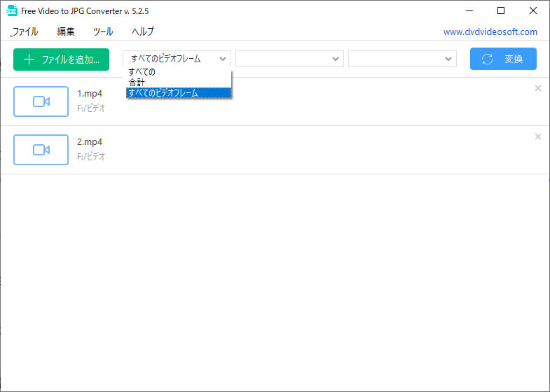Visit www.dvdvideosoft.com link
This screenshot has width=550, height=392.
click(x=490, y=31)
